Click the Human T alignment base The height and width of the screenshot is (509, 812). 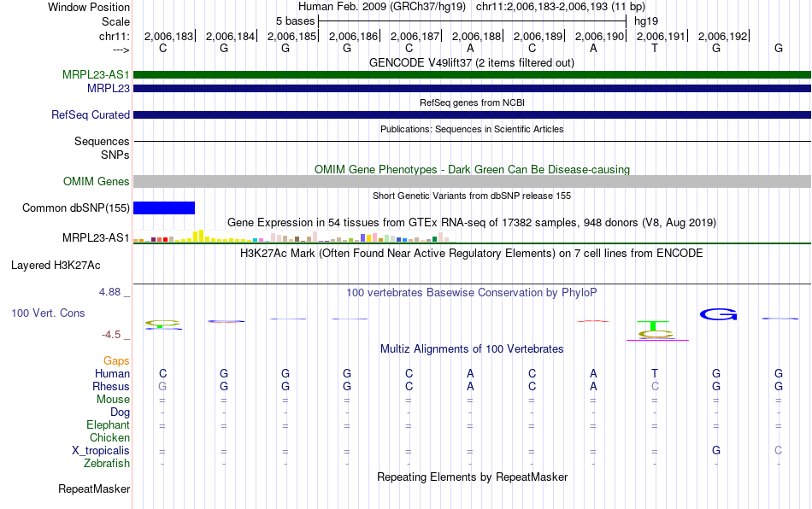point(655,373)
